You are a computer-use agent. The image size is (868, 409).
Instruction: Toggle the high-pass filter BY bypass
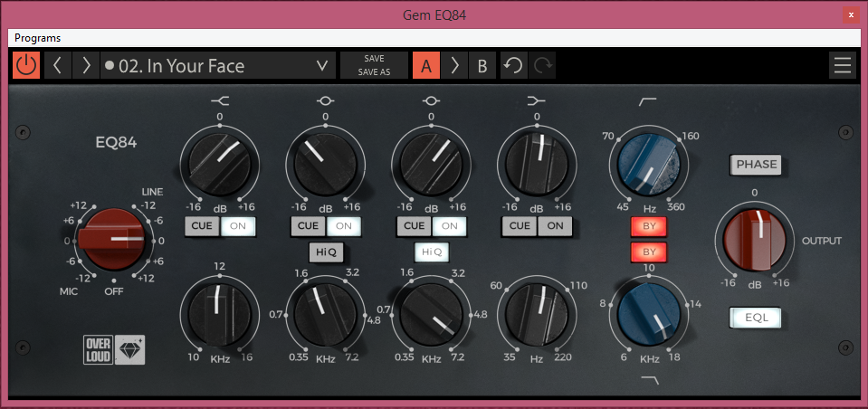tap(648, 226)
